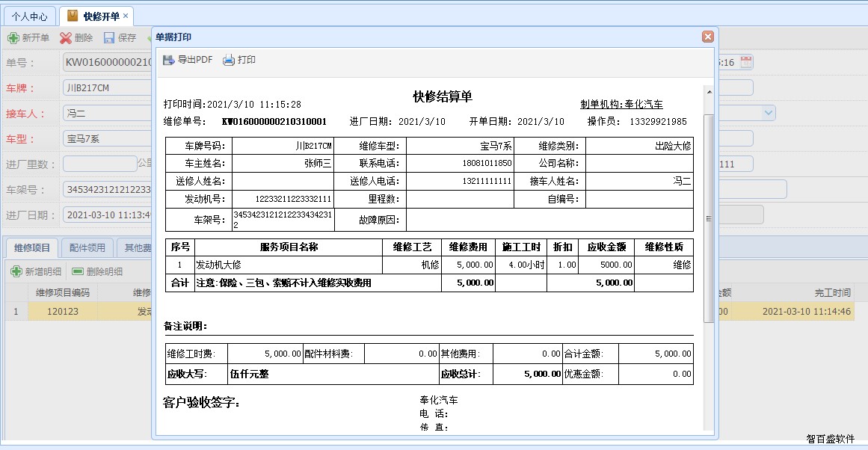This screenshot has width=868, height=450.
Task: Click the operator number 13329921985
Action: (658, 121)
